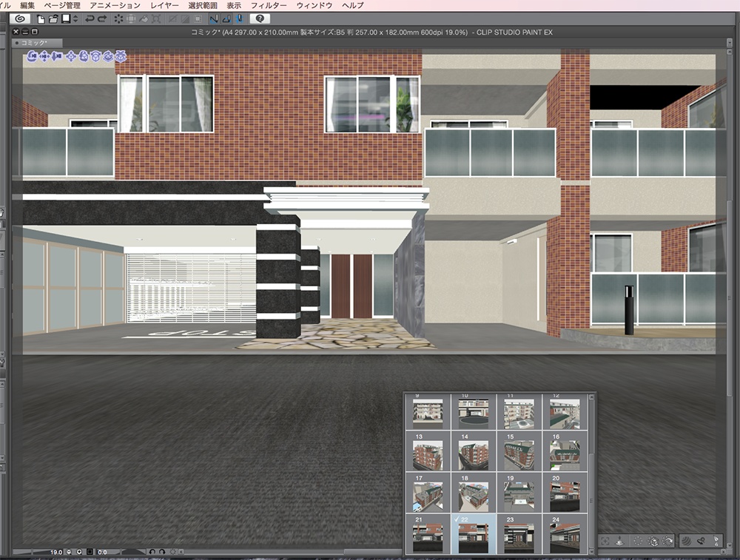
Task: Click the Invert selected area toolbar icon
Action: tap(186, 19)
